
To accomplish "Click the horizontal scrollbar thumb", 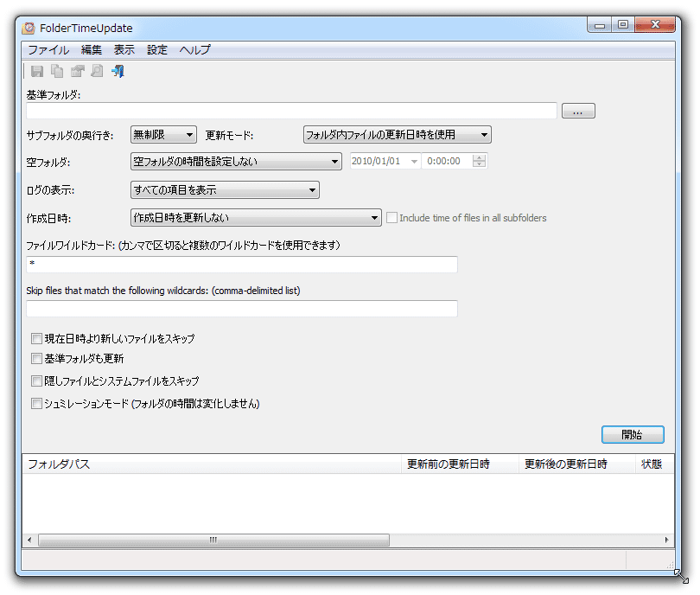I will [213, 540].
